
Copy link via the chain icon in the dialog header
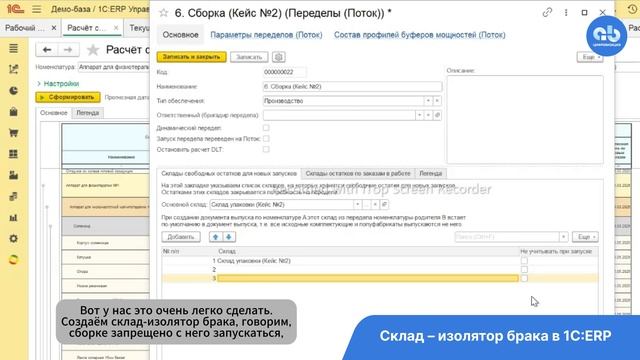[547, 13]
